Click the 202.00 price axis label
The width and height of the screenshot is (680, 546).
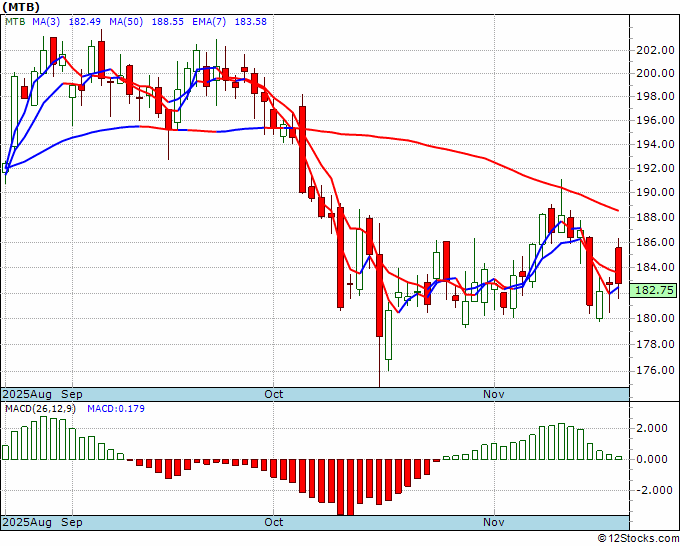[655, 50]
